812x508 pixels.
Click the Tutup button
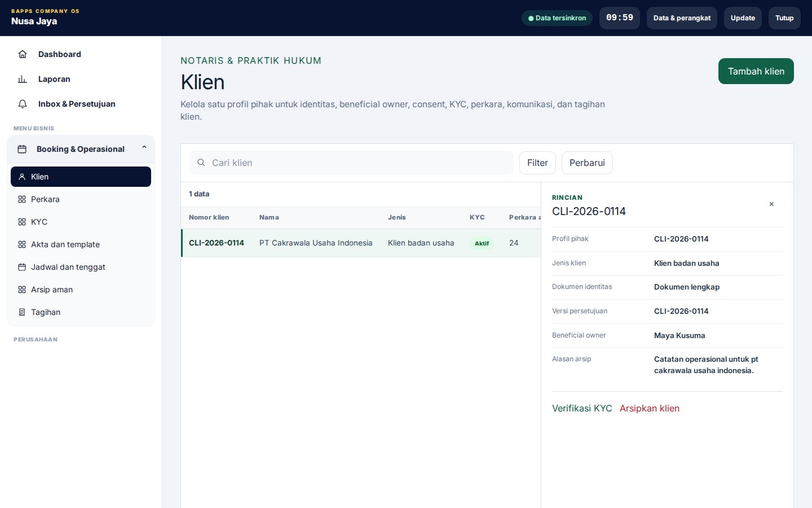[x=784, y=18]
